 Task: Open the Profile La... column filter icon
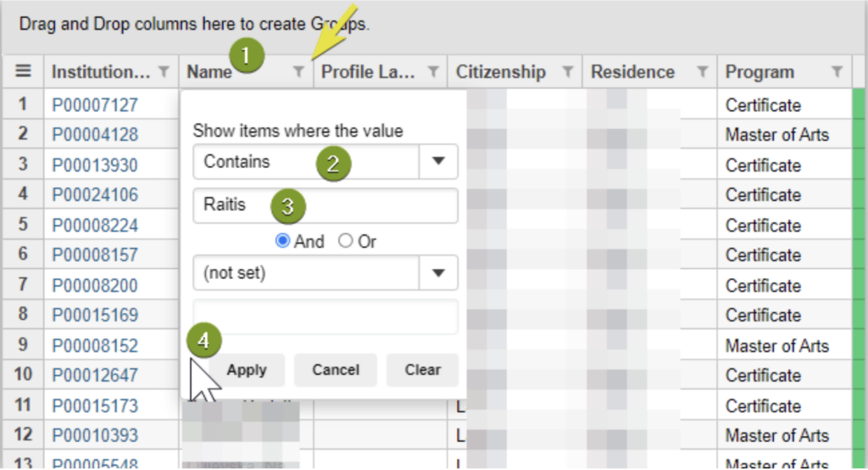click(x=433, y=71)
